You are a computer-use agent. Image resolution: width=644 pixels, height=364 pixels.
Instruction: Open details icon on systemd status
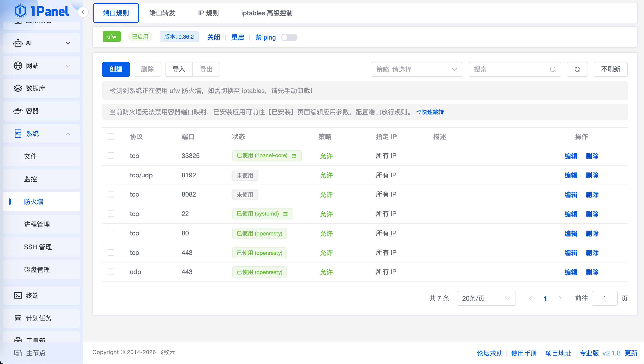click(x=285, y=214)
